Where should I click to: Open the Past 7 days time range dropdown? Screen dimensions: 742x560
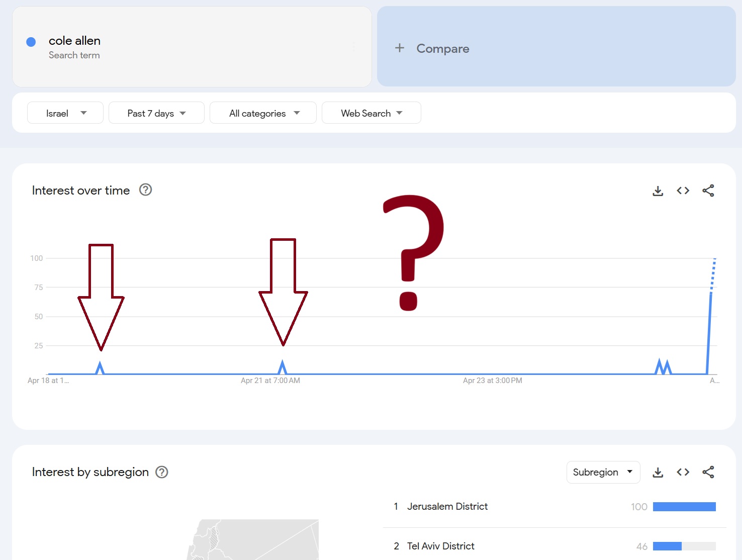point(156,113)
